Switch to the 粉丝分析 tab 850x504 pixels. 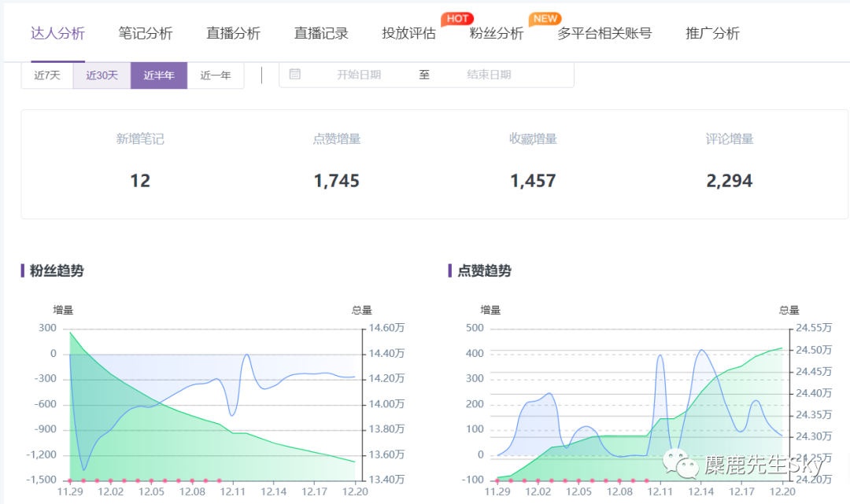click(497, 34)
